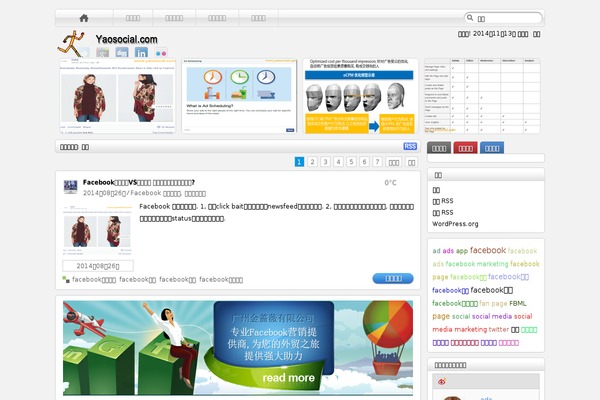
Task: Open the Digg social icon under the logo
Action: [x=122, y=52]
